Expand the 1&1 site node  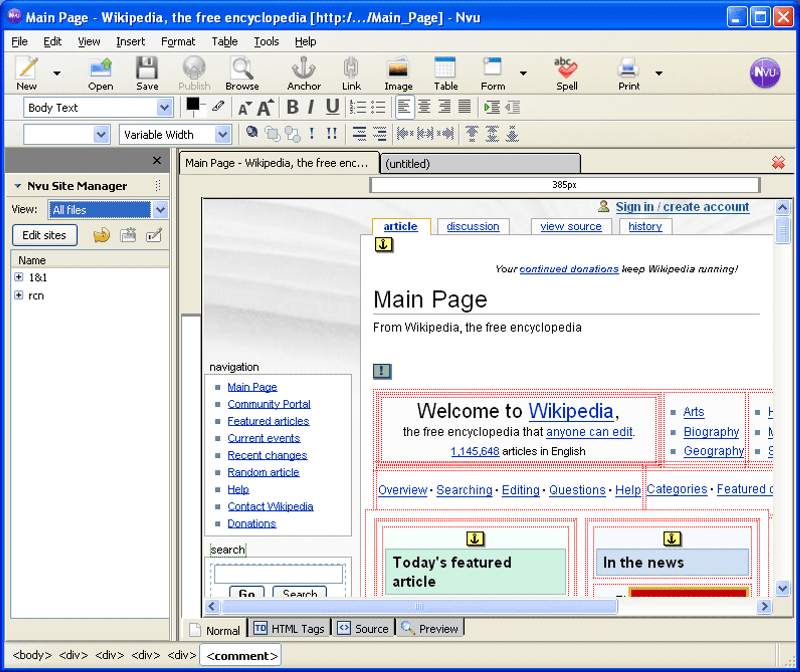pyautogui.click(x=18, y=277)
